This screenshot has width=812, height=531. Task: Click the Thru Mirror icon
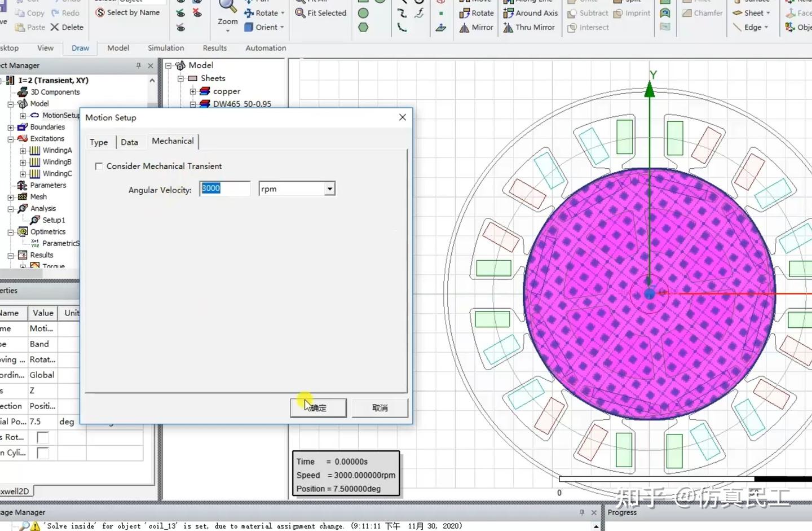point(508,27)
